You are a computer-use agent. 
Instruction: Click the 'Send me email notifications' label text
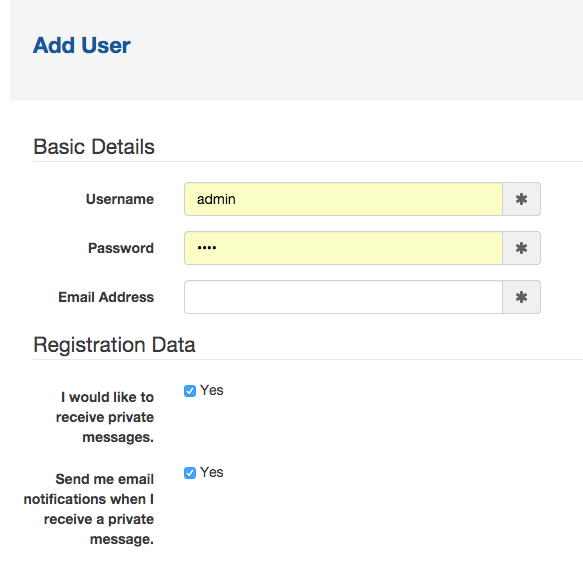pyautogui.click(x=89, y=509)
